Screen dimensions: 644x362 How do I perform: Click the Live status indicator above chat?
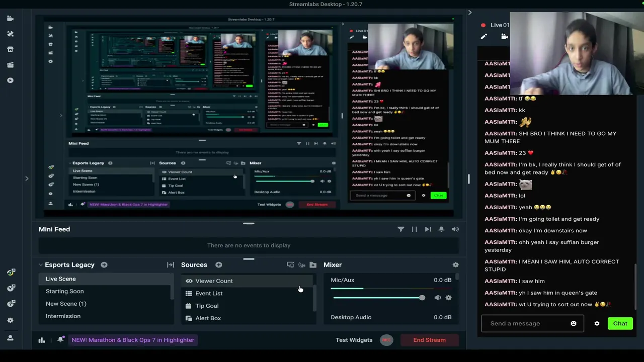pyautogui.click(x=496, y=25)
